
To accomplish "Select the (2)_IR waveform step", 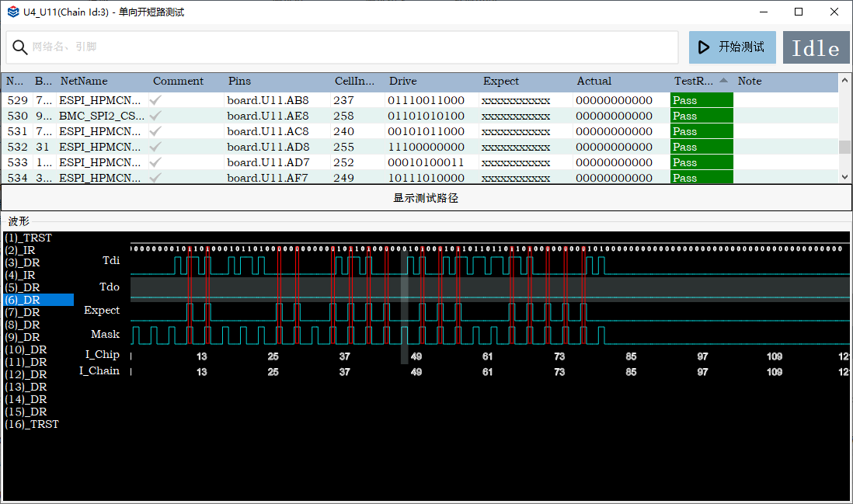I will [x=20, y=250].
